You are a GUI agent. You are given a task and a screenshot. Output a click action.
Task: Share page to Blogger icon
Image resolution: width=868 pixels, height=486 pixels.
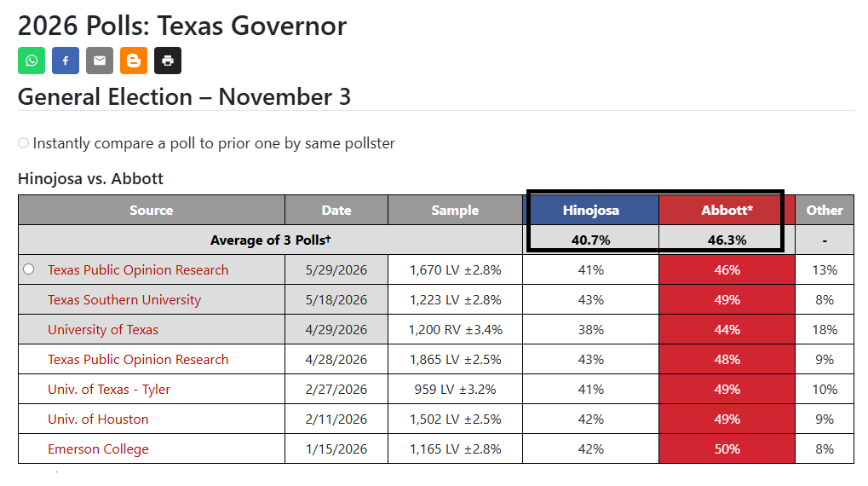click(134, 61)
